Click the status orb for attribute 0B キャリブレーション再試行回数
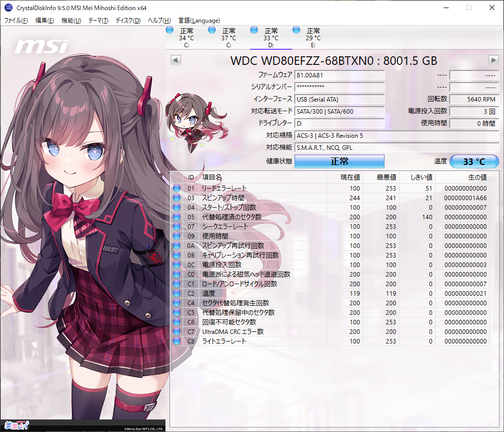Screen dimensions: 504x432 pyautogui.click(x=177, y=255)
